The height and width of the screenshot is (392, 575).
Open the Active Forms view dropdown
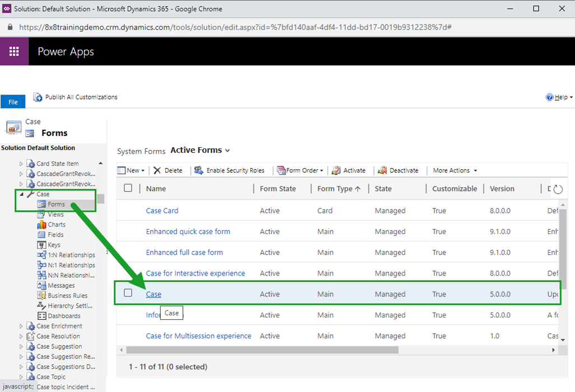199,150
